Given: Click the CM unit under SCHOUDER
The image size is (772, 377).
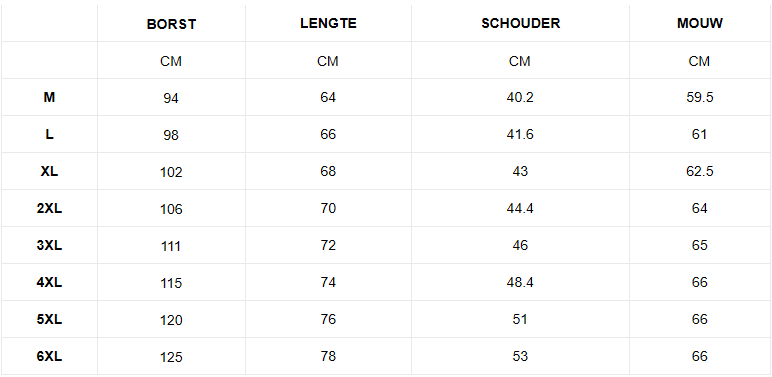Looking at the screenshot, I should tap(520, 61).
